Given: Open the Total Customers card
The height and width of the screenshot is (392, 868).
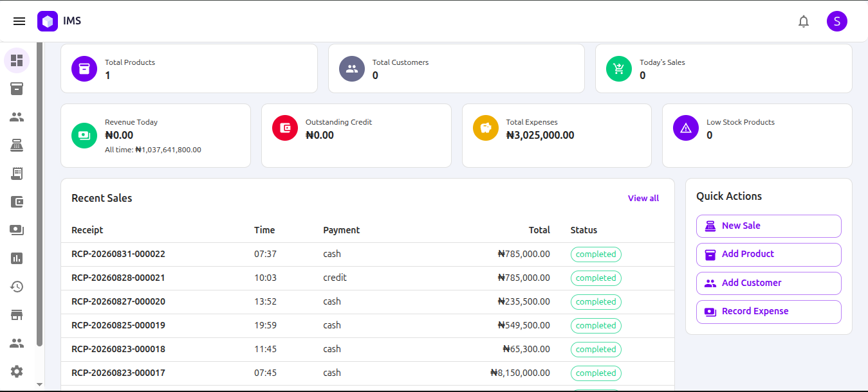Looking at the screenshot, I should pyautogui.click(x=456, y=69).
